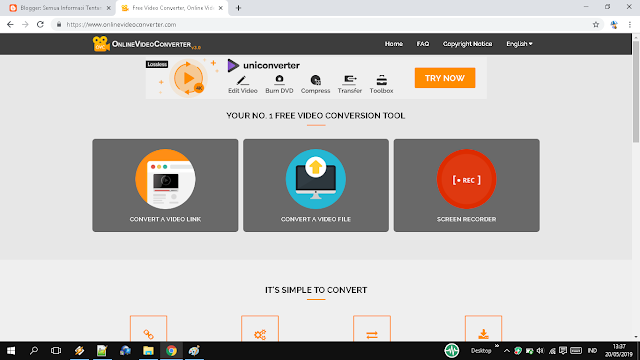Open File Explorer from the taskbar
The width and height of the screenshot is (640, 360).
(x=148, y=351)
